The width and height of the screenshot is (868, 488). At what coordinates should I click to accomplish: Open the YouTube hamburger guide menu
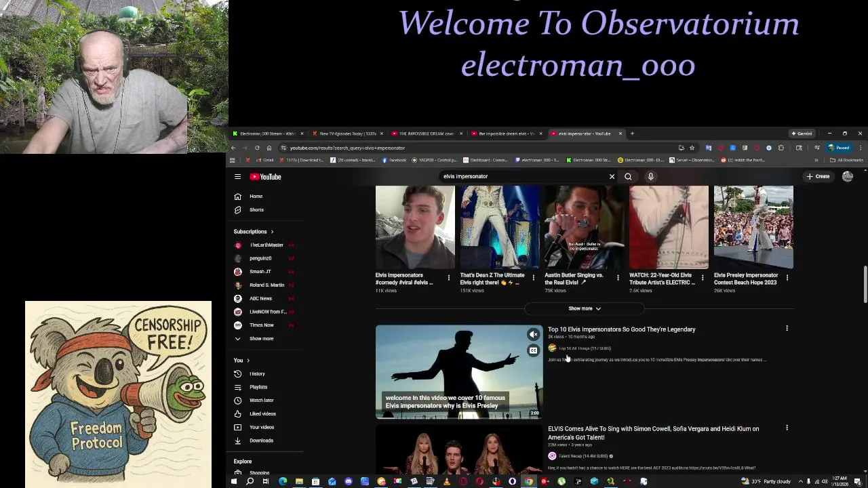237,176
